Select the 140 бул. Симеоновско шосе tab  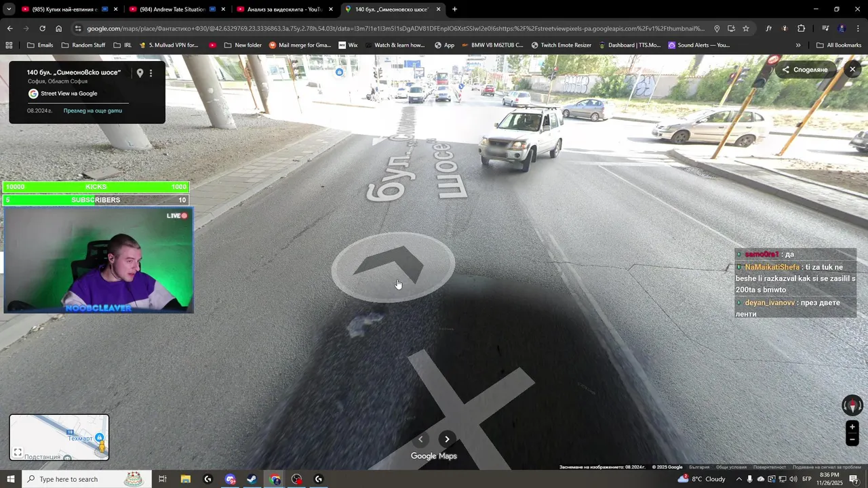[391, 9]
